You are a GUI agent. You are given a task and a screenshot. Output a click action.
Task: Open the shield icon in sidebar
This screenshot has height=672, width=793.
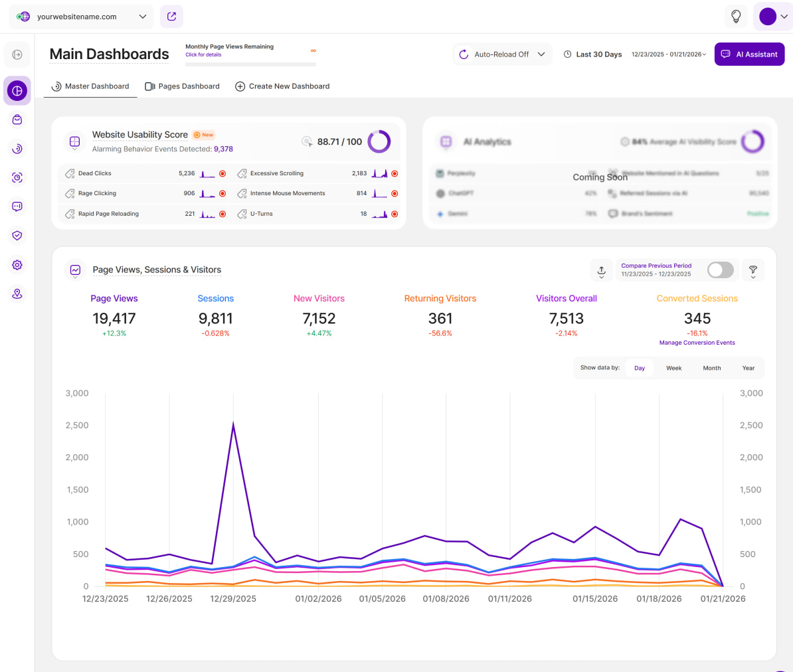pos(17,236)
